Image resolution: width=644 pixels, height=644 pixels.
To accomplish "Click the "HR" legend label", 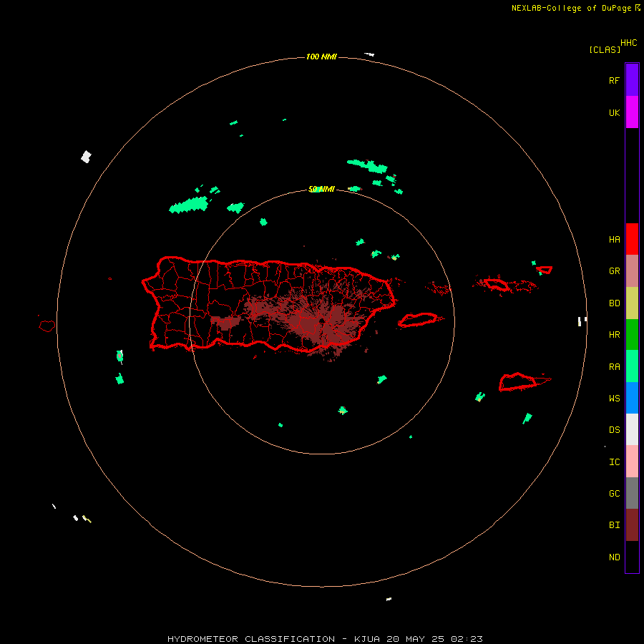I will 614,335.
